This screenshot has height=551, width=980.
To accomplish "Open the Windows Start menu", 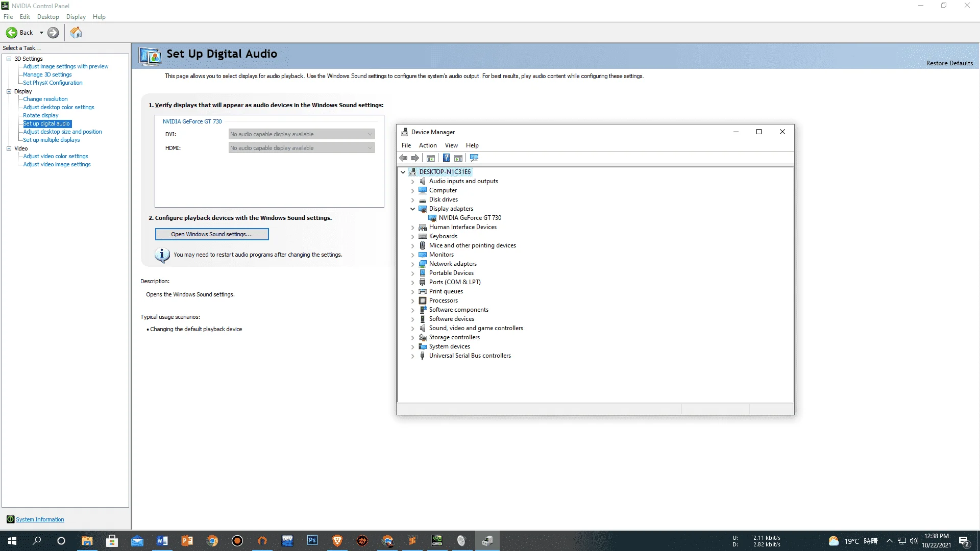I will [x=12, y=541].
